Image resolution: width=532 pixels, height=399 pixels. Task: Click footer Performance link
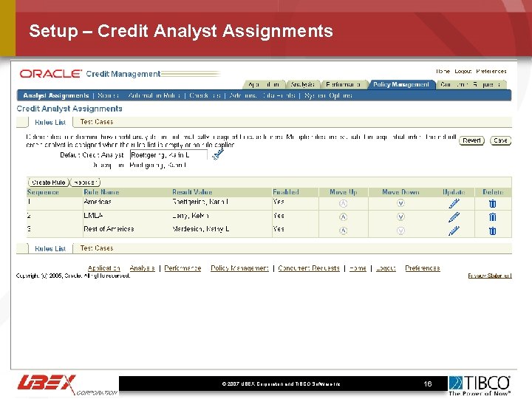pos(183,268)
